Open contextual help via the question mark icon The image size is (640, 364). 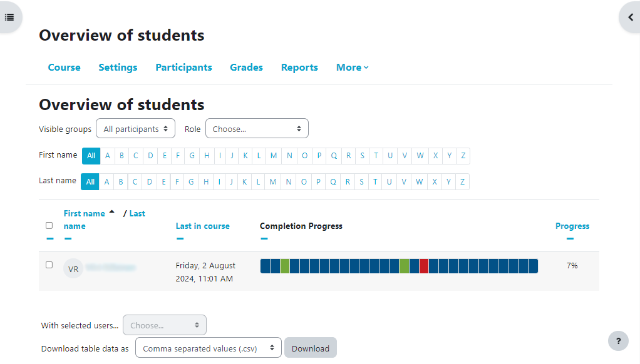point(619,341)
